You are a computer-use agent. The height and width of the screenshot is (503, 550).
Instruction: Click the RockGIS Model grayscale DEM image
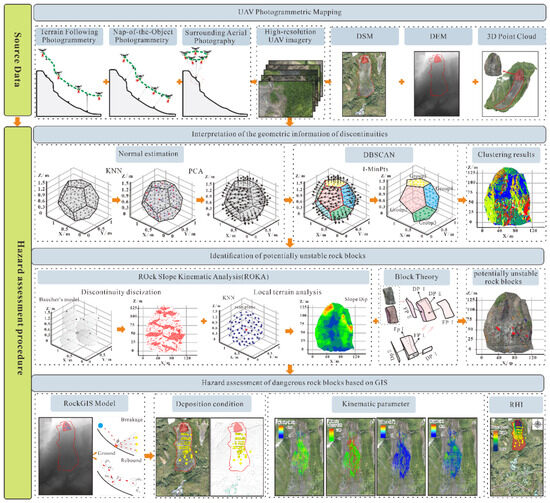pyautogui.click(x=66, y=456)
